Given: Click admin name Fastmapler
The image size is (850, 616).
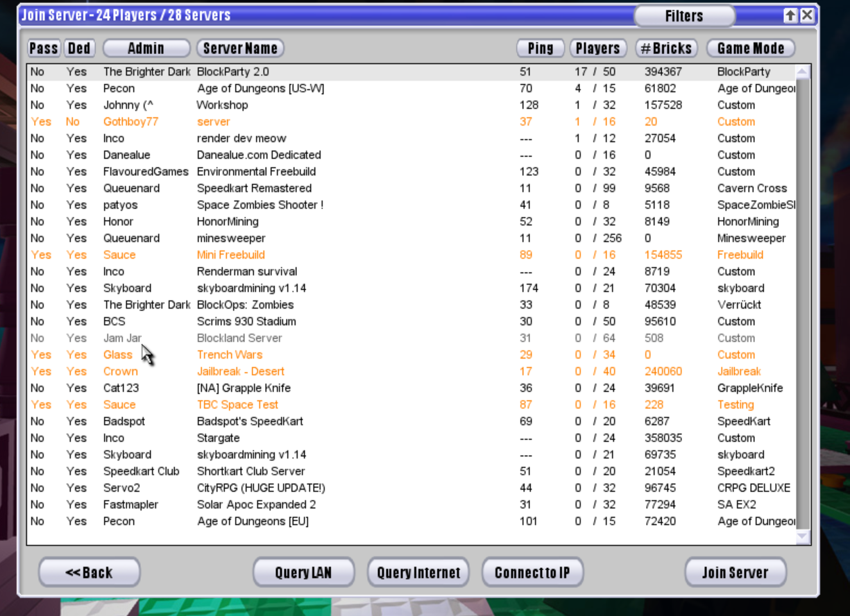Looking at the screenshot, I should (130, 504).
